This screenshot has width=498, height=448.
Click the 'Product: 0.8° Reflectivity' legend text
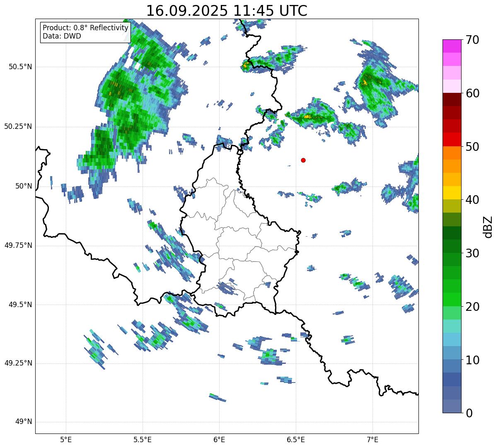pos(86,28)
